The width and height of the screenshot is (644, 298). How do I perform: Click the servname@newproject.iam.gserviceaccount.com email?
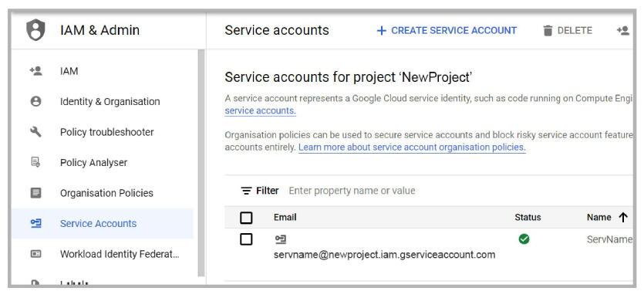384,255
